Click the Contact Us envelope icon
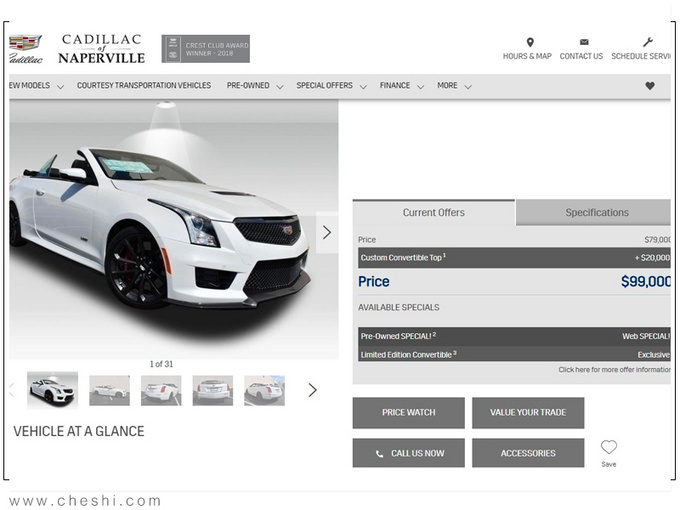Screen dimensions: 680x510 584,42
